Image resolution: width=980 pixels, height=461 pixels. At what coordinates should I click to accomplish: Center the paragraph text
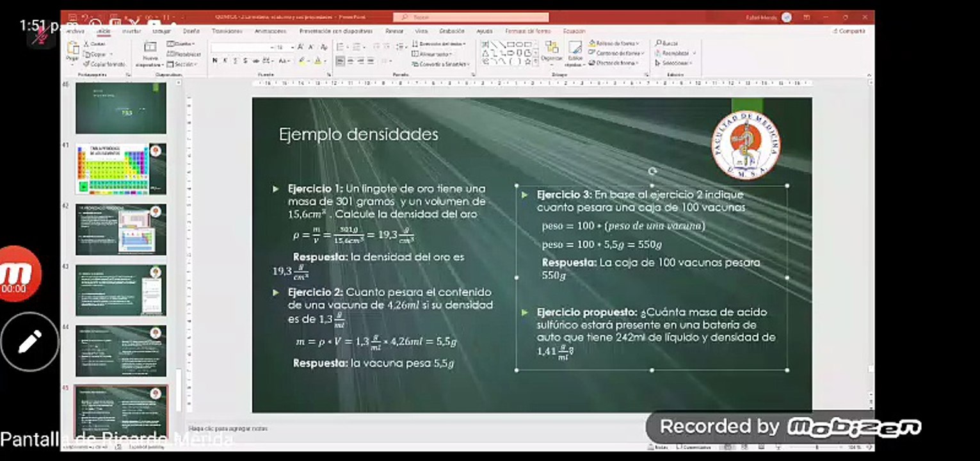[x=350, y=61]
